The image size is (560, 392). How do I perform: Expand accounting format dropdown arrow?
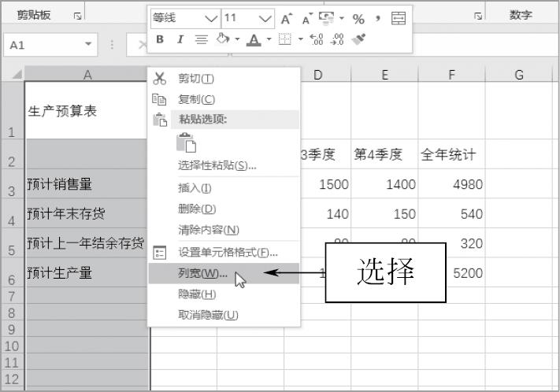point(341,18)
